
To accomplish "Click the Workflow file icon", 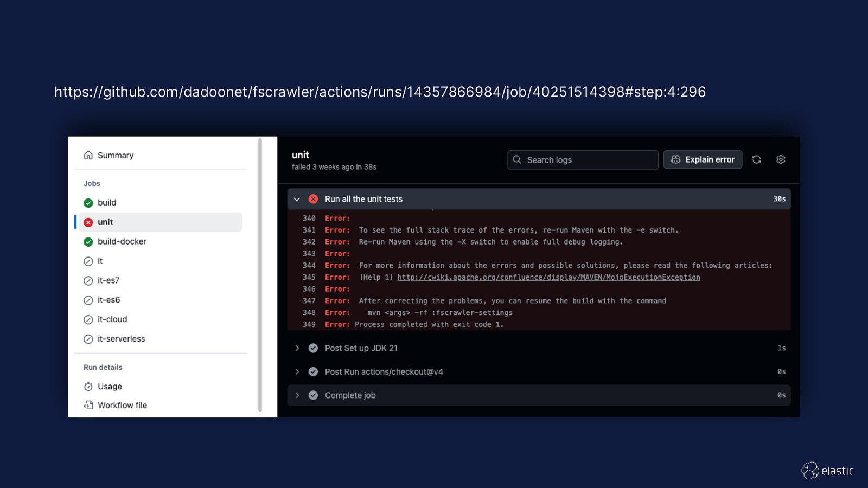I will [x=88, y=405].
